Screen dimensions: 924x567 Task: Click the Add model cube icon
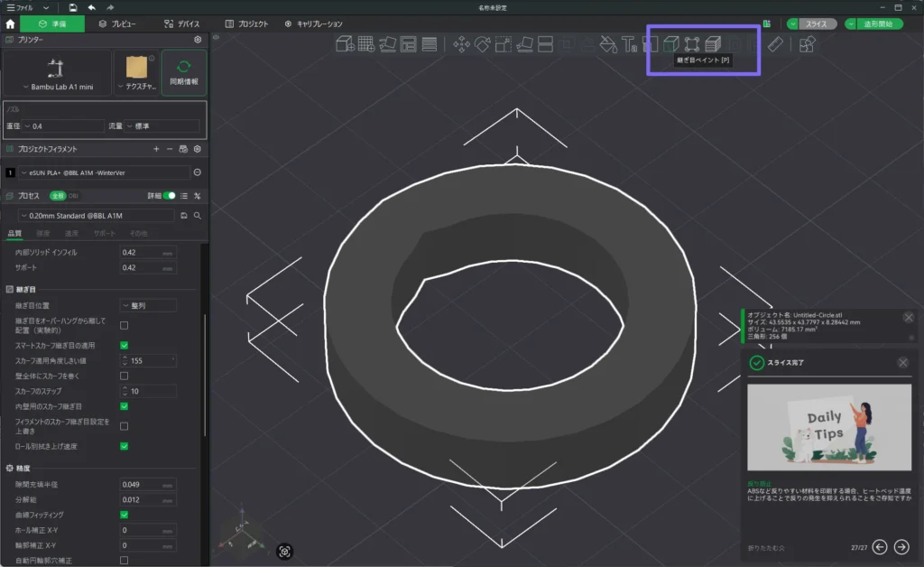click(x=344, y=43)
